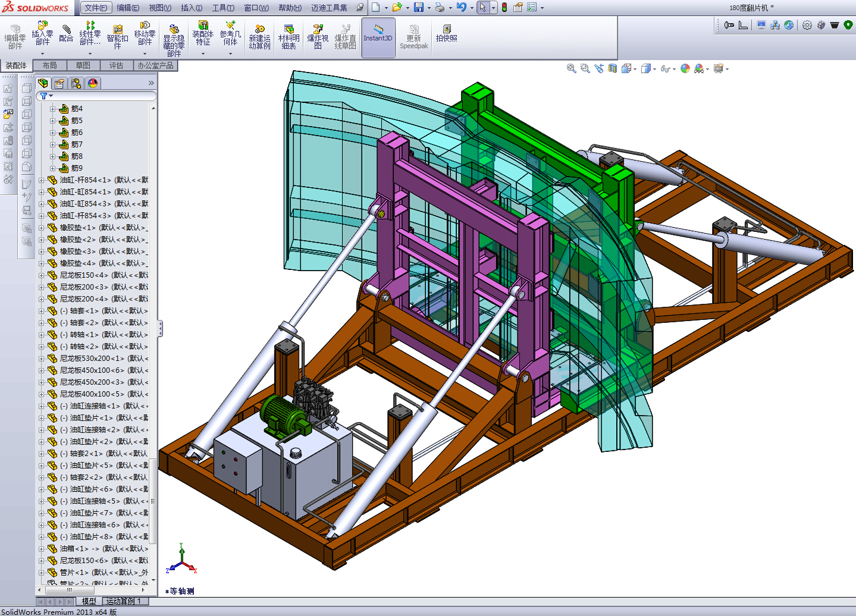Screen dimensions: 856x616
Task: Expand the 筋9 tree node
Action: click(52, 168)
